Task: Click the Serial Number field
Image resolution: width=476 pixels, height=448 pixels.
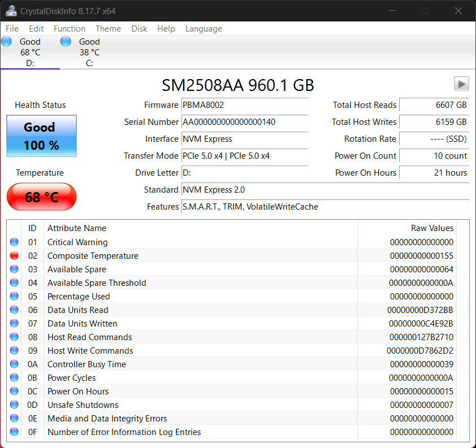Action: point(244,122)
